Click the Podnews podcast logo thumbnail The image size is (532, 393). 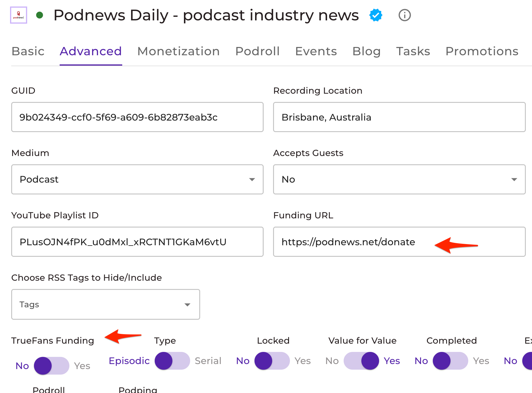[19, 15]
